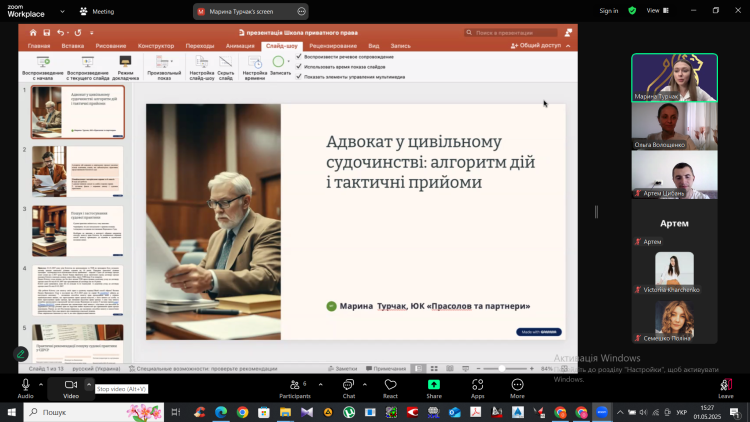Click the React icon
This screenshot has width=750, height=422.
click(x=390, y=385)
